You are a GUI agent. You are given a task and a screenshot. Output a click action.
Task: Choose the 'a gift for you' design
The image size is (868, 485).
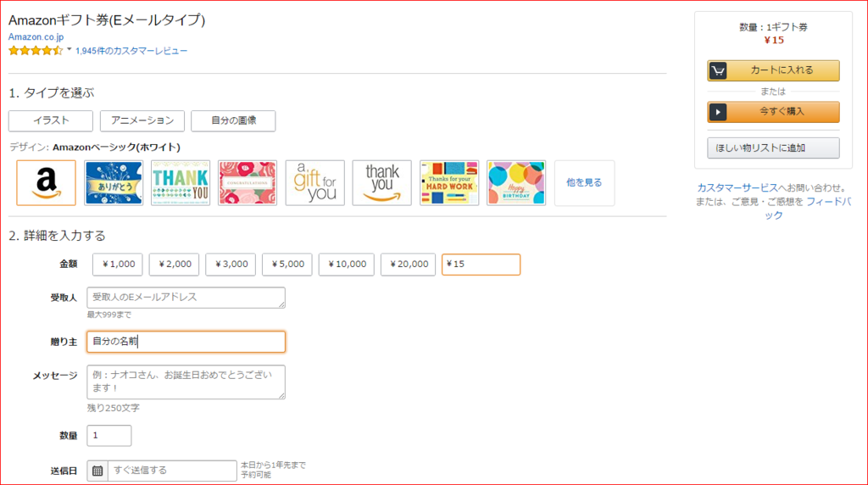(315, 182)
